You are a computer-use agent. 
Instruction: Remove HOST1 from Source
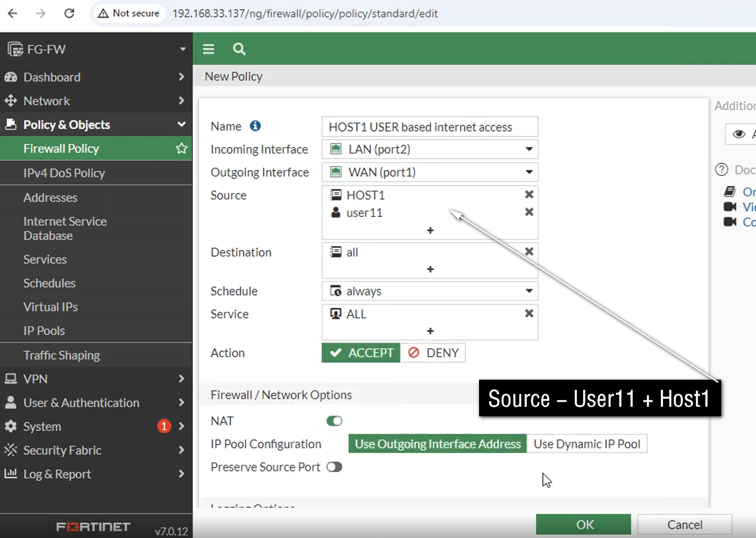tap(529, 194)
